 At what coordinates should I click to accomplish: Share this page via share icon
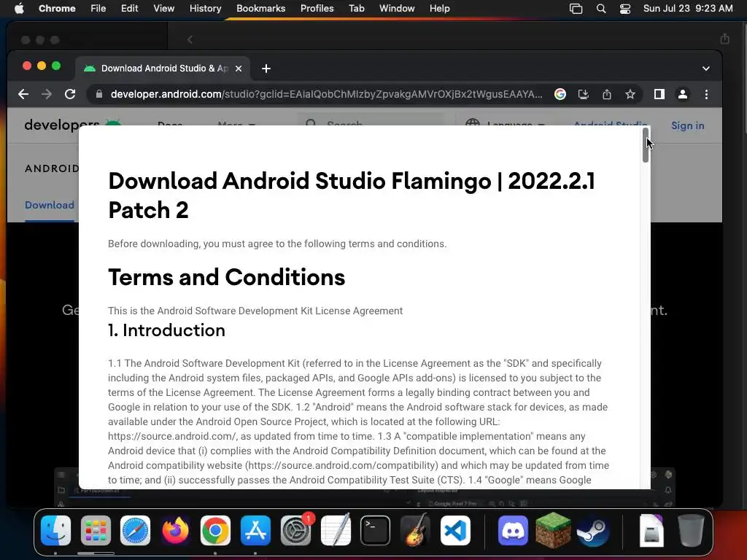[x=606, y=94]
